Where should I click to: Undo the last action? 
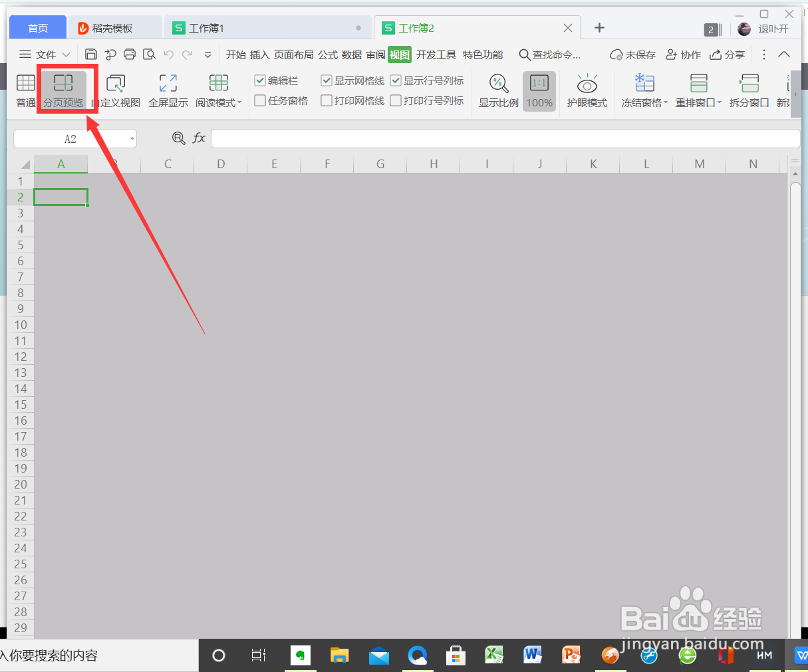(169, 55)
